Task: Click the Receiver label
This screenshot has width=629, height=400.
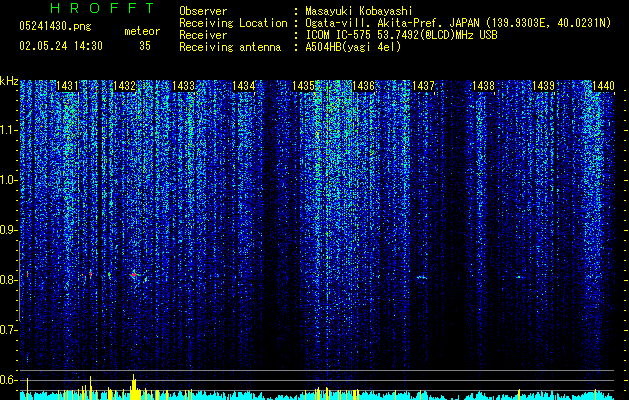Action: pyautogui.click(x=203, y=35)
